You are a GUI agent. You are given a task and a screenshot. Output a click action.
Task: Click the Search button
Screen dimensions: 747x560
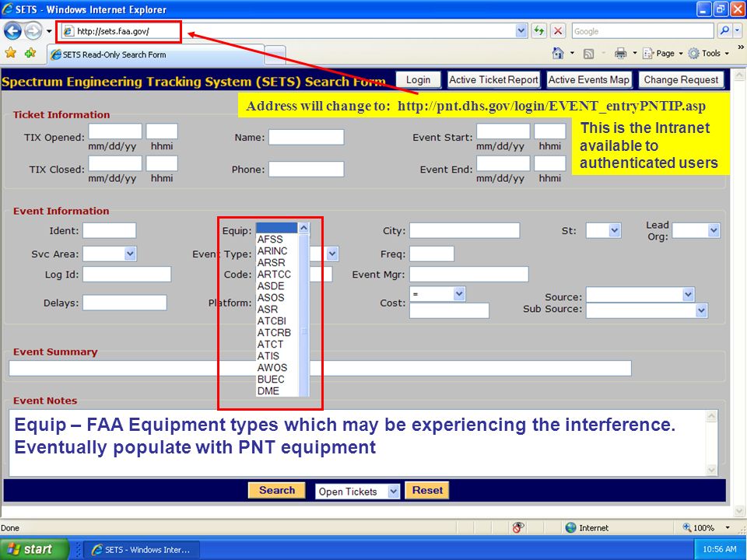[277, 491]
